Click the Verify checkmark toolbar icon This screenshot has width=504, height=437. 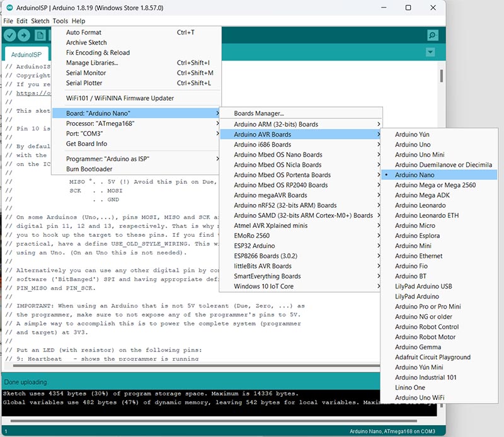click(11, 35)
